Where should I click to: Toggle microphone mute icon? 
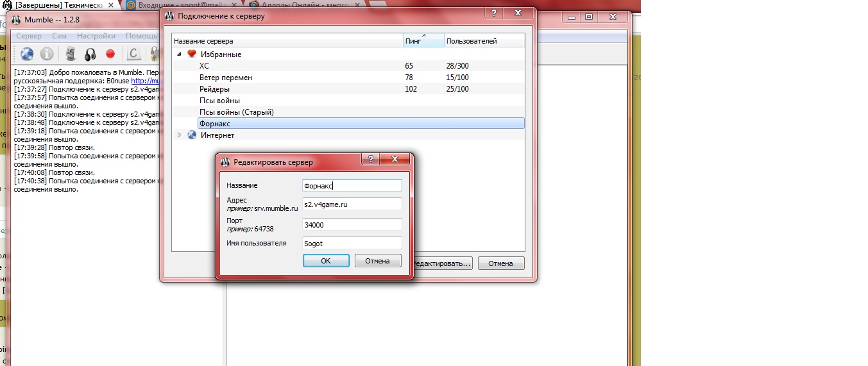pos(71,54)
